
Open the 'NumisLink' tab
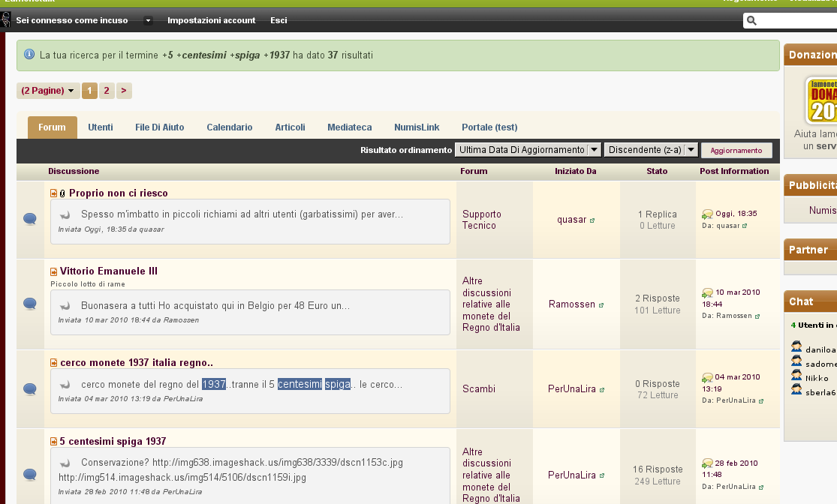point(417,127)
